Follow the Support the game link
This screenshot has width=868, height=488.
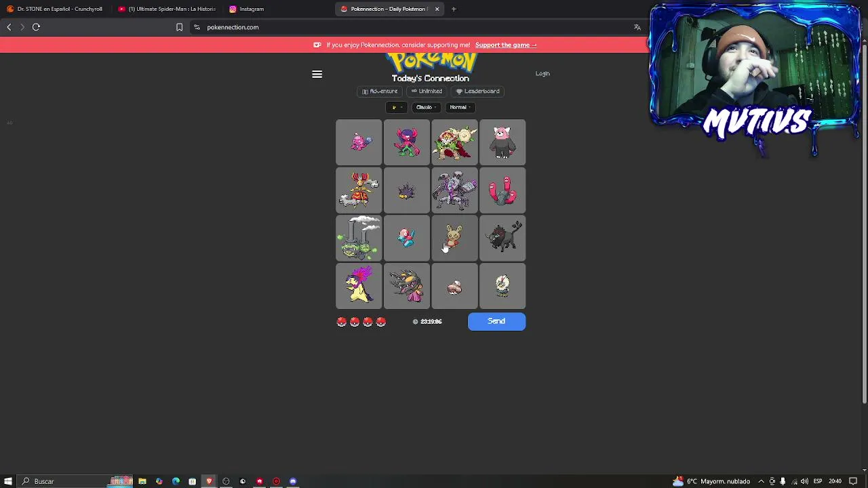pyautogui.click(x=506, y=45)
